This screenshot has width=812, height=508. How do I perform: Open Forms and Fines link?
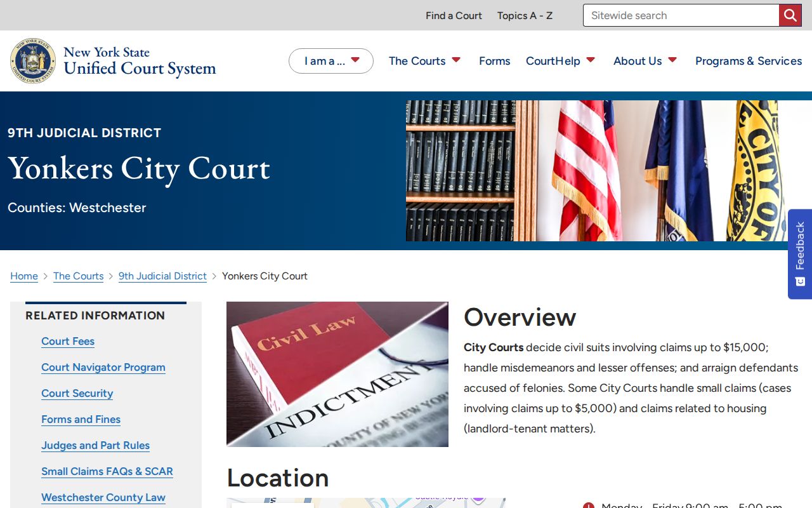[81, 420]
